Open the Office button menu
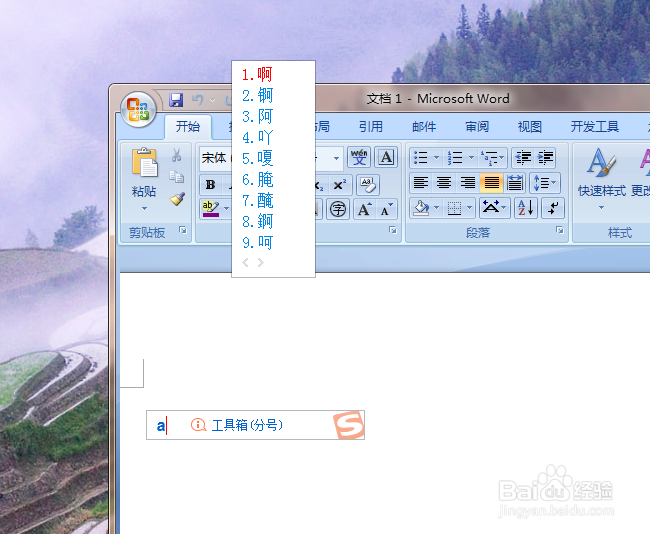 pyautogui.click(x=138, y=109)
